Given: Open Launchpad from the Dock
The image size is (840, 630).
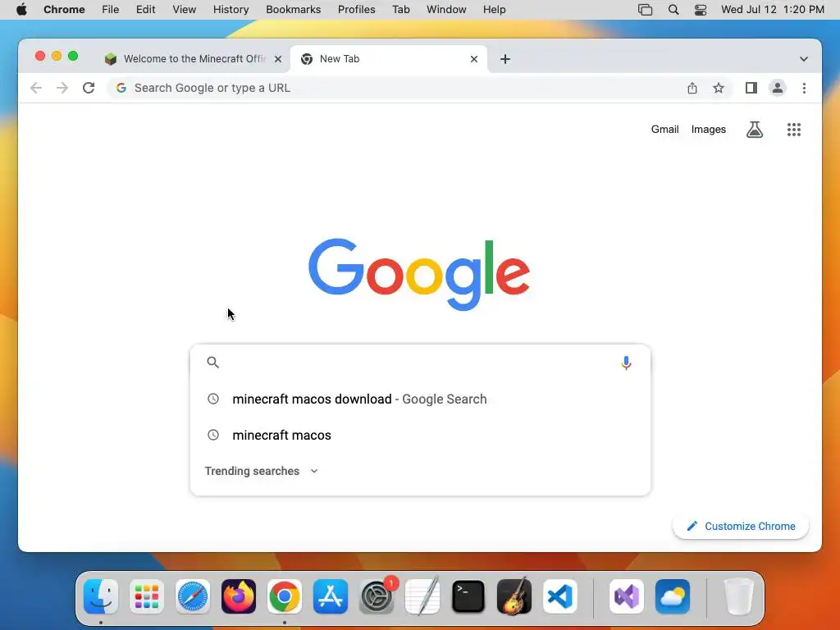Looking at the screenshot, I should [x=147, y=596].
